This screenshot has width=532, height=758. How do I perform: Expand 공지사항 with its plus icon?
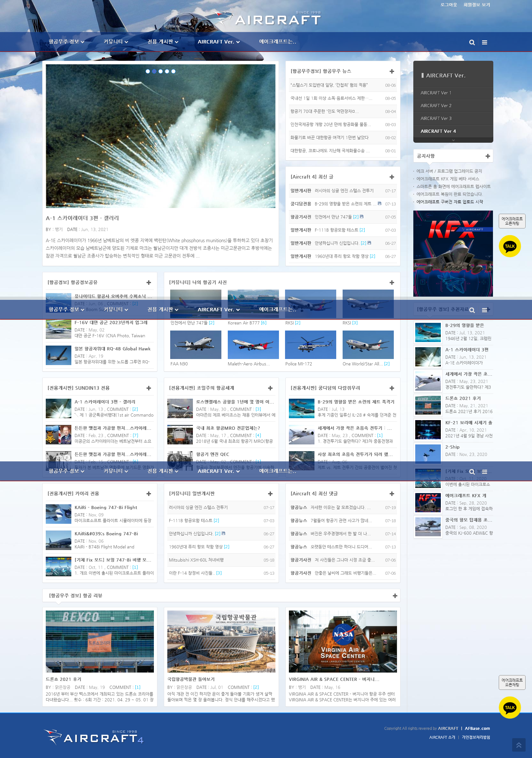[488, 156]
